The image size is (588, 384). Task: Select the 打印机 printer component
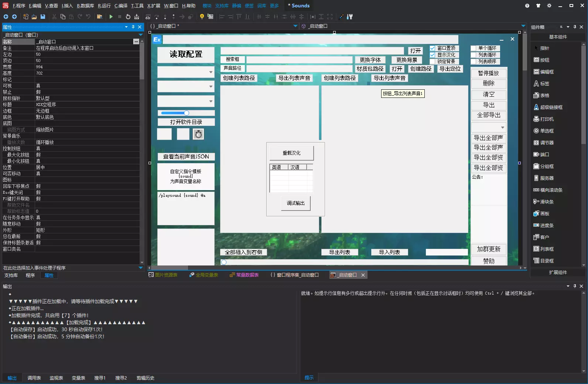click(x=544, y=119)
